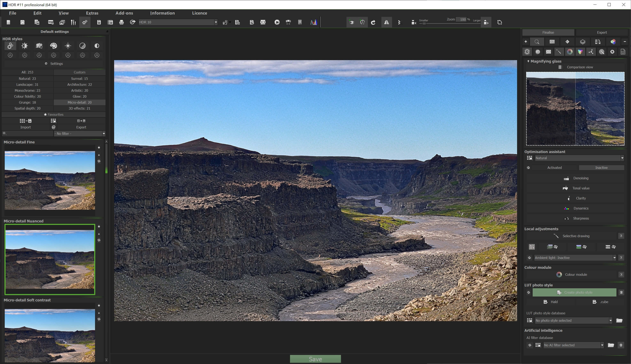
Task: Toggle the Selective drawing eye icon
Action: point(621,236)
